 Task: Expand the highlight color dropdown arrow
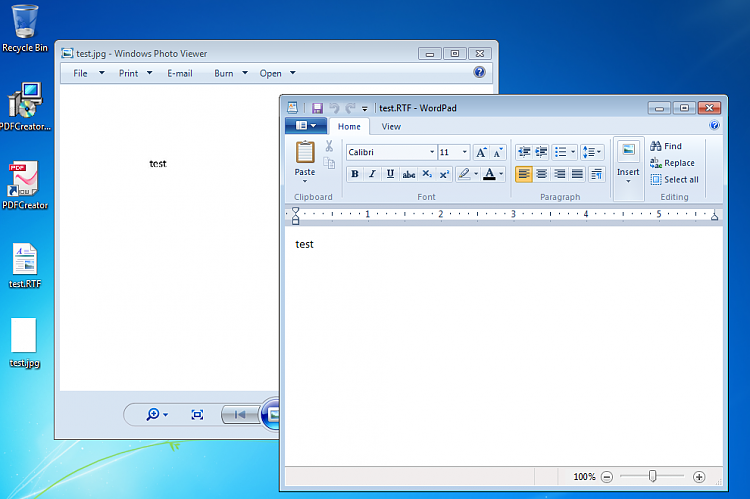(476, 174)
